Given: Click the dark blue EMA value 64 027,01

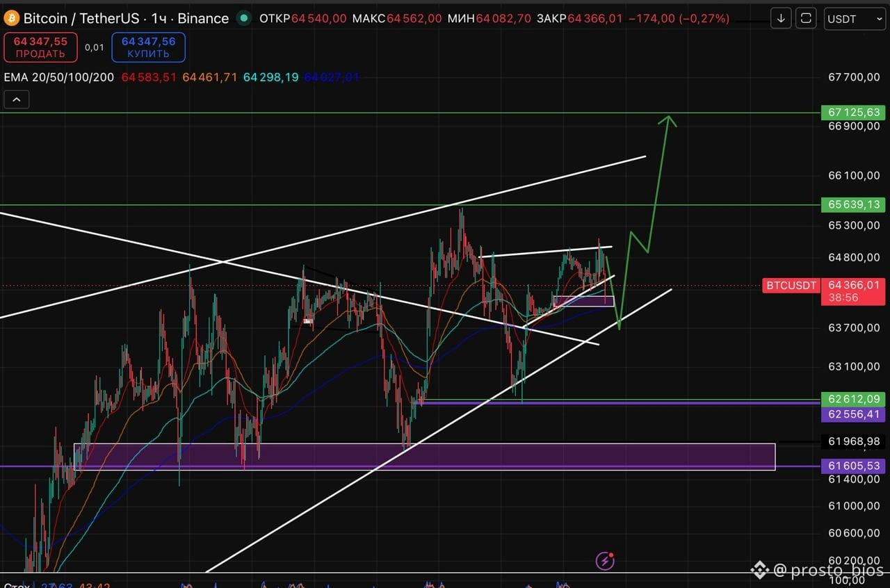Looking at the screenshot, I should (x=332, y=77).
